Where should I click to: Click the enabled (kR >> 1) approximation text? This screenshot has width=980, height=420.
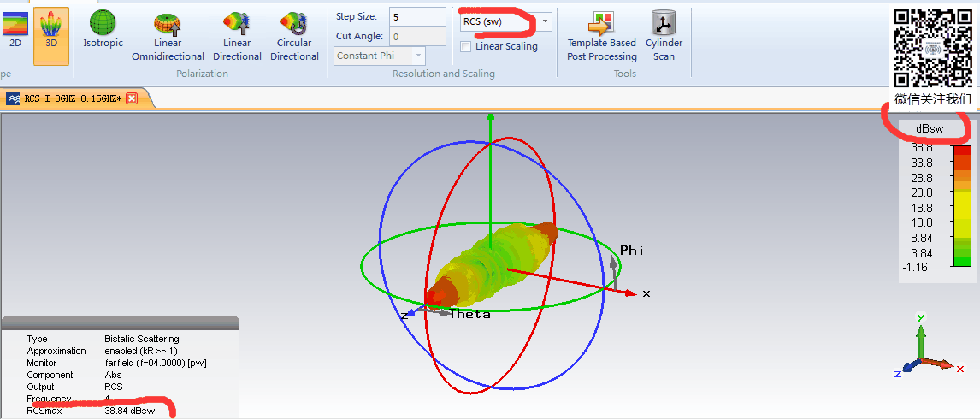pyautogui.click(x=141, y=351)
